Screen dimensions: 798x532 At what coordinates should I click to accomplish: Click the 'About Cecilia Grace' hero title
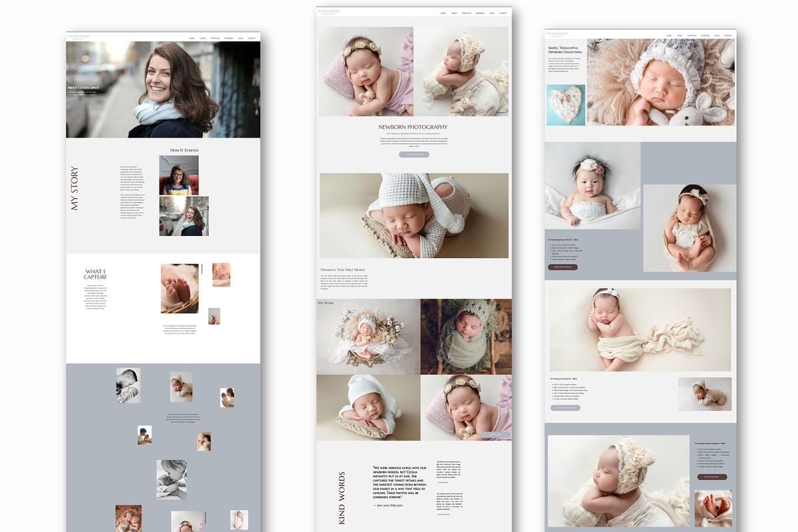pyautogui.click(x=84, y=87)
